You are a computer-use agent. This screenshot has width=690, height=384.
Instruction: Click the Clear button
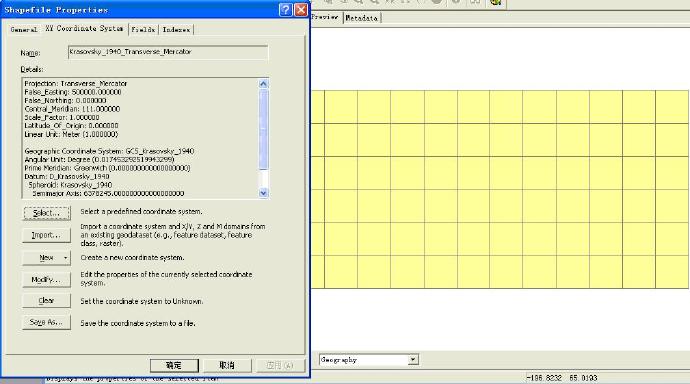point(46,301)
